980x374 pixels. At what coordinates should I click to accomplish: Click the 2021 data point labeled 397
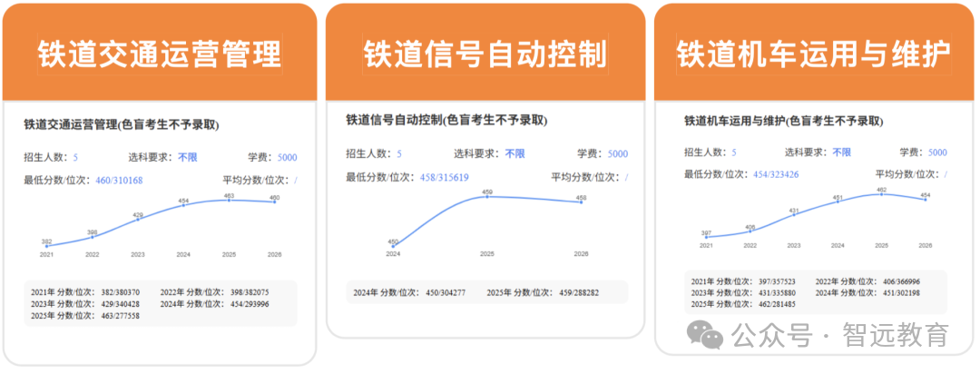pos(706,237)
